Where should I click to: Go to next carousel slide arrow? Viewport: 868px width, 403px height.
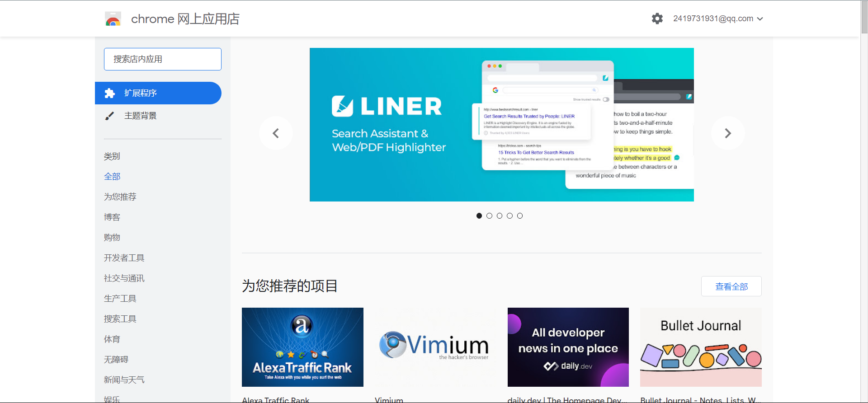[728, 133]
